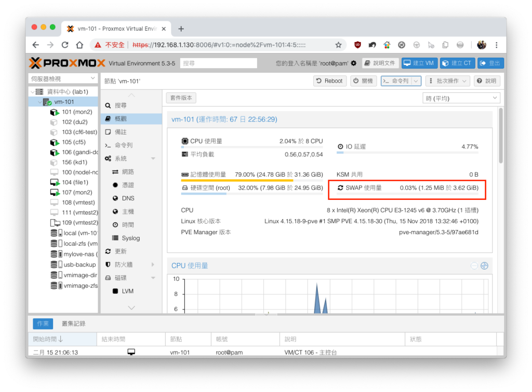Open LVM menu item

click(x=131, y=291)
